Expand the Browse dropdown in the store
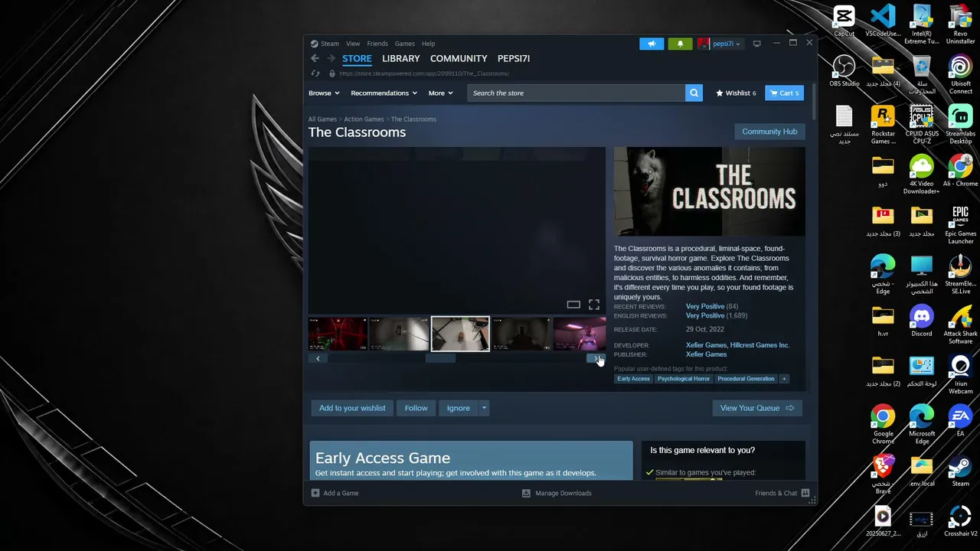 pyautogui.click(x=324, y=93)
